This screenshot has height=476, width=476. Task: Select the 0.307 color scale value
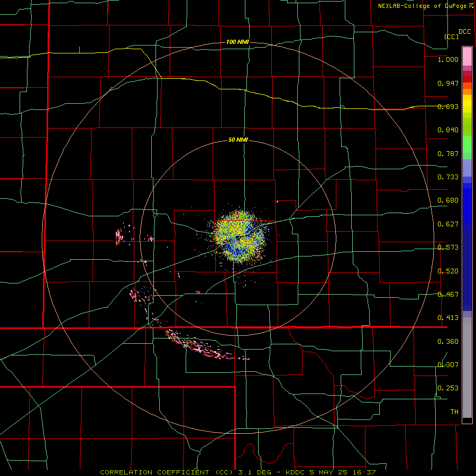(x=448, y=365)
